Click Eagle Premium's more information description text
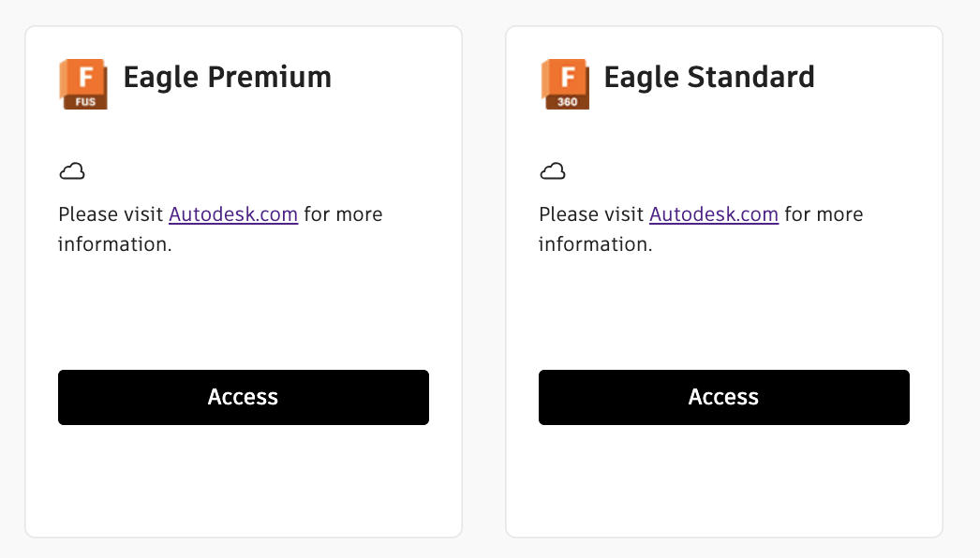The width and height of the screenshot is (980, 558). coord(220,228)
